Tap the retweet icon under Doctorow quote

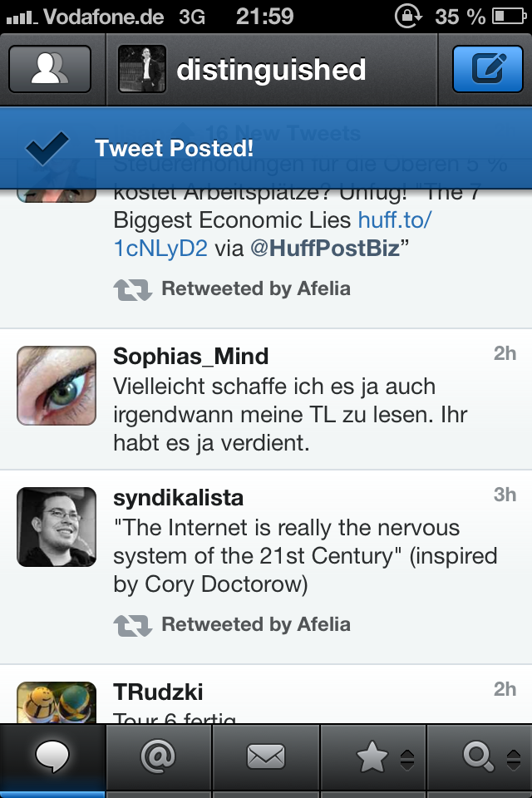[x=132, y=624]
